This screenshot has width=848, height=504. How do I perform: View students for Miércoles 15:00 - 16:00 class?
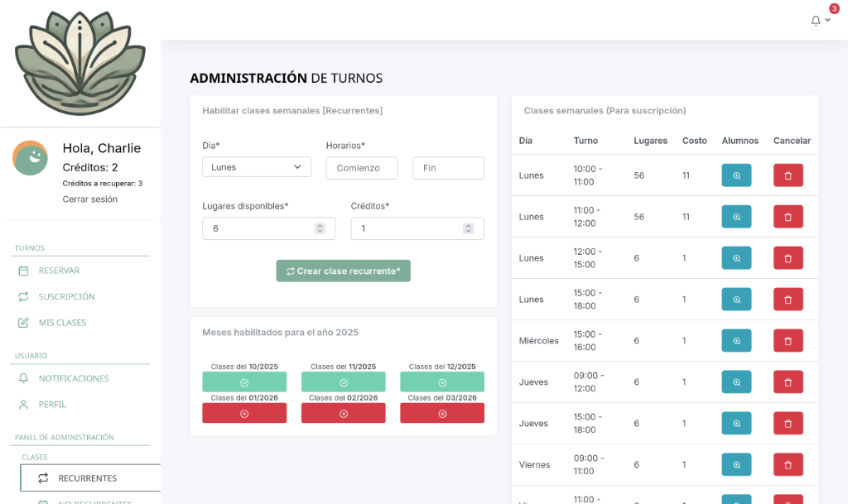736,341
